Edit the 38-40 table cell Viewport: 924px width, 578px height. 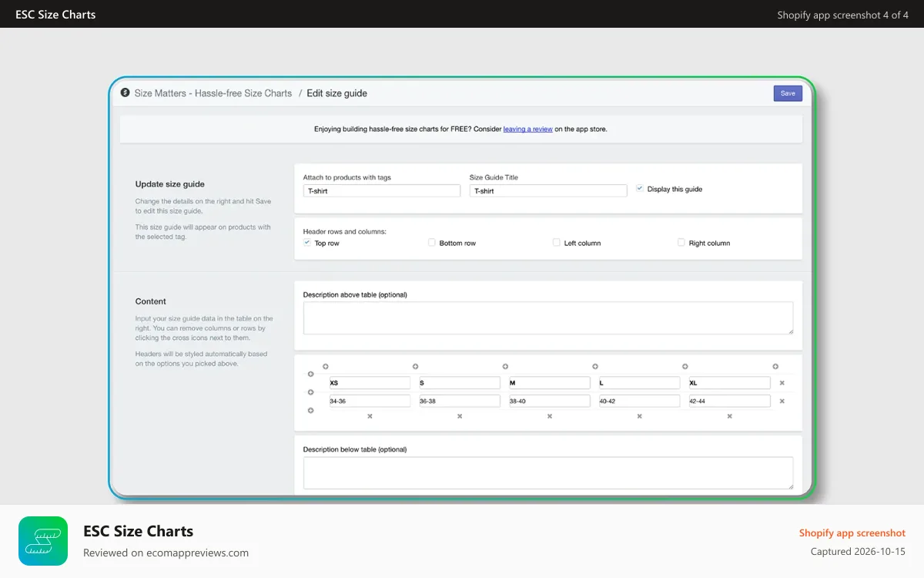550,401
